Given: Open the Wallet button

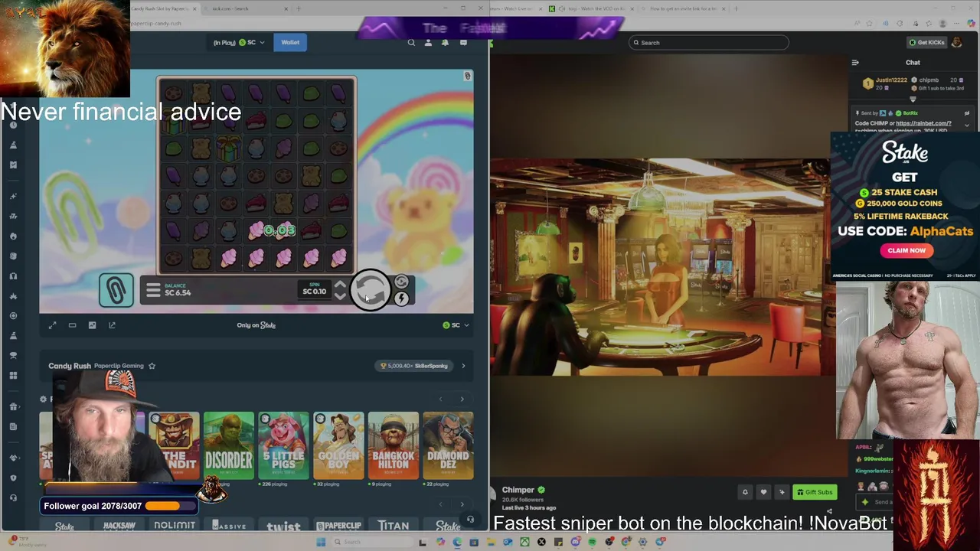Looking at the screenshot, I should 290,42.
